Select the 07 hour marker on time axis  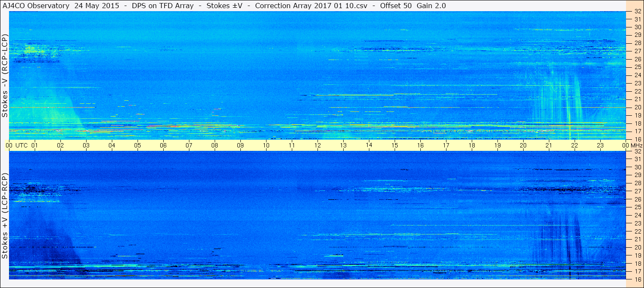189,145
